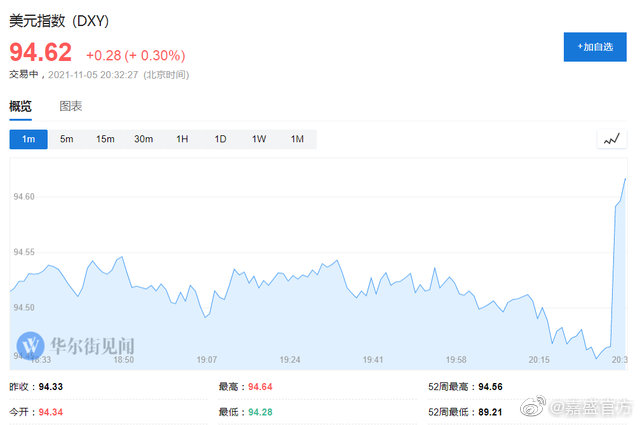Switch chart to 5m interval

click(66, 139)
